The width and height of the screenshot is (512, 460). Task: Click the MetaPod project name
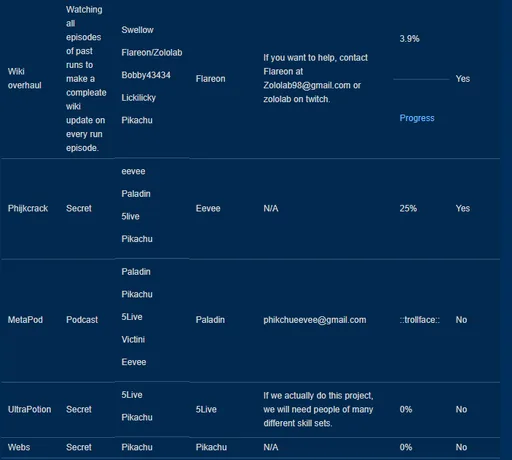(25, 320)
